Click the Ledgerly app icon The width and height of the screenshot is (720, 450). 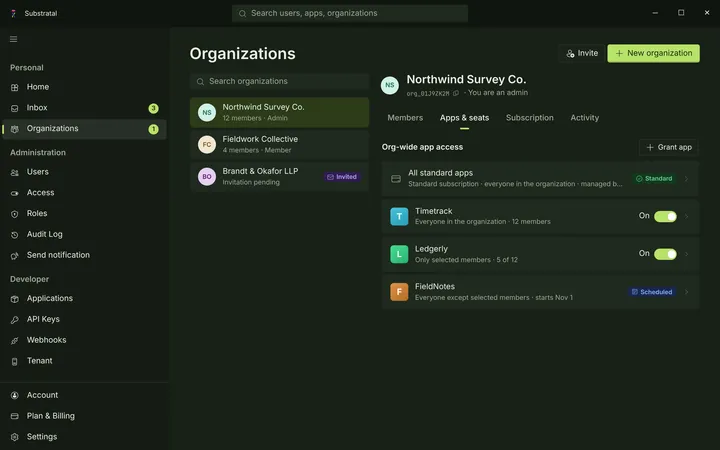tap(399, 254)
